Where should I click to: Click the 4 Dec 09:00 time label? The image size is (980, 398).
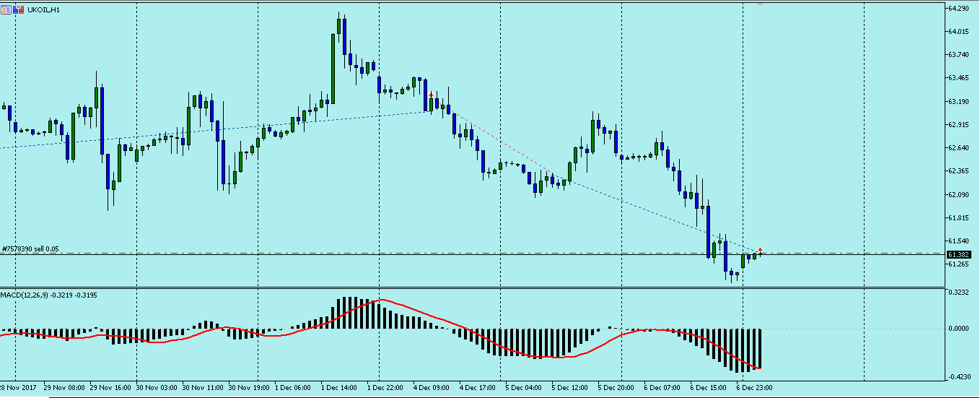(432, 388)
